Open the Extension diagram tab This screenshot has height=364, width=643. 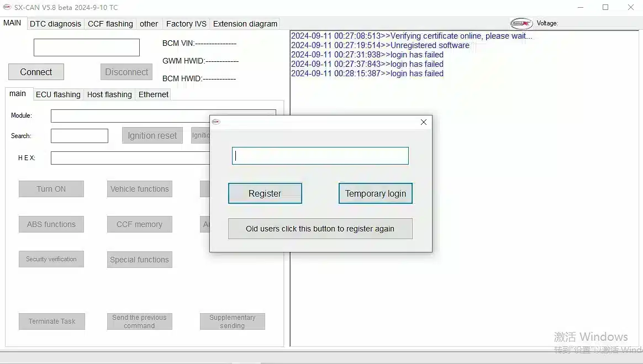coord(245,24)
